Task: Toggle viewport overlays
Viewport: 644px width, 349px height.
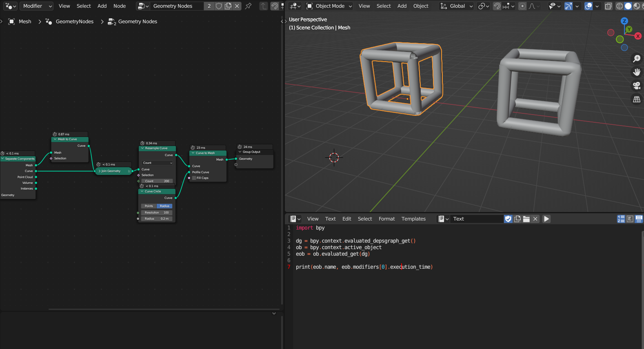Action: point(588,6)
